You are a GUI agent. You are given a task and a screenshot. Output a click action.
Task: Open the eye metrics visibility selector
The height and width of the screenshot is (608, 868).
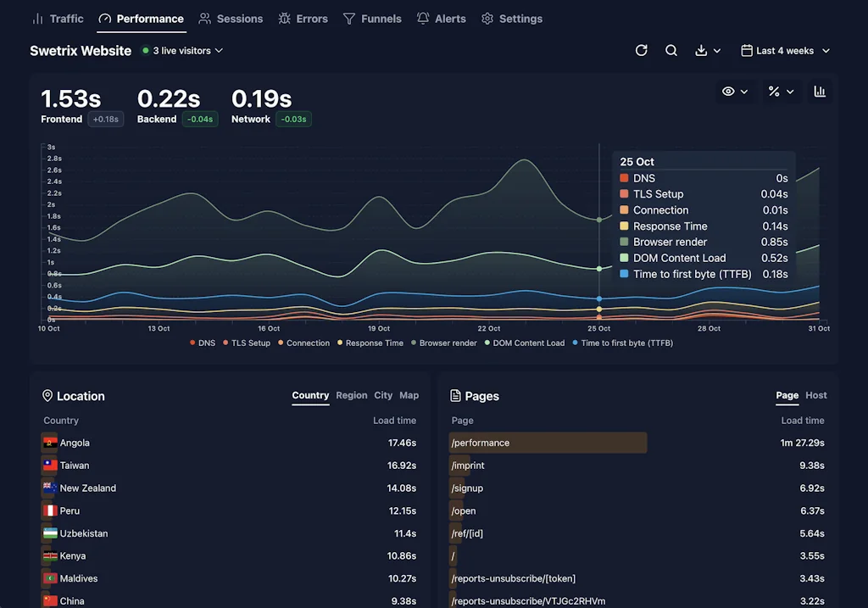pos(735,91)
